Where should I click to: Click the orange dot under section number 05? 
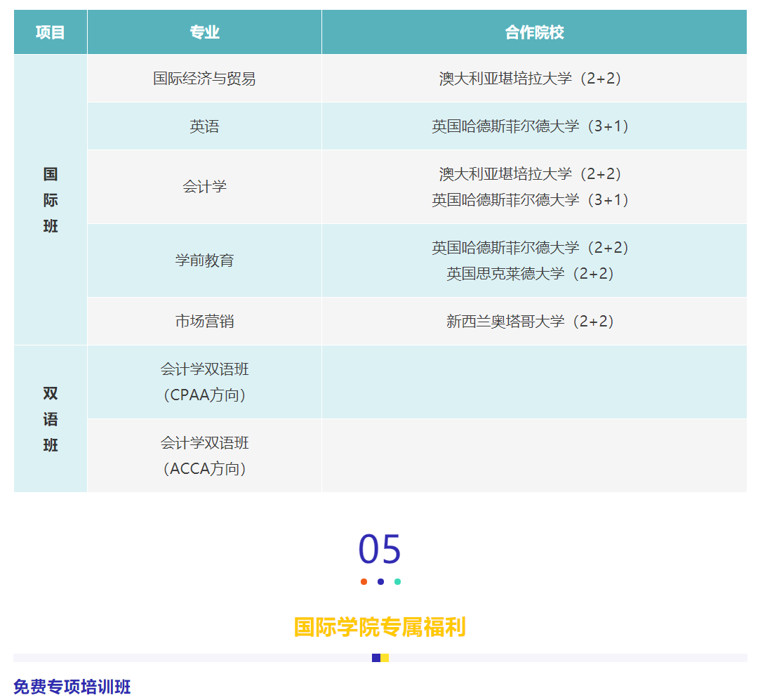click(364, 581)
